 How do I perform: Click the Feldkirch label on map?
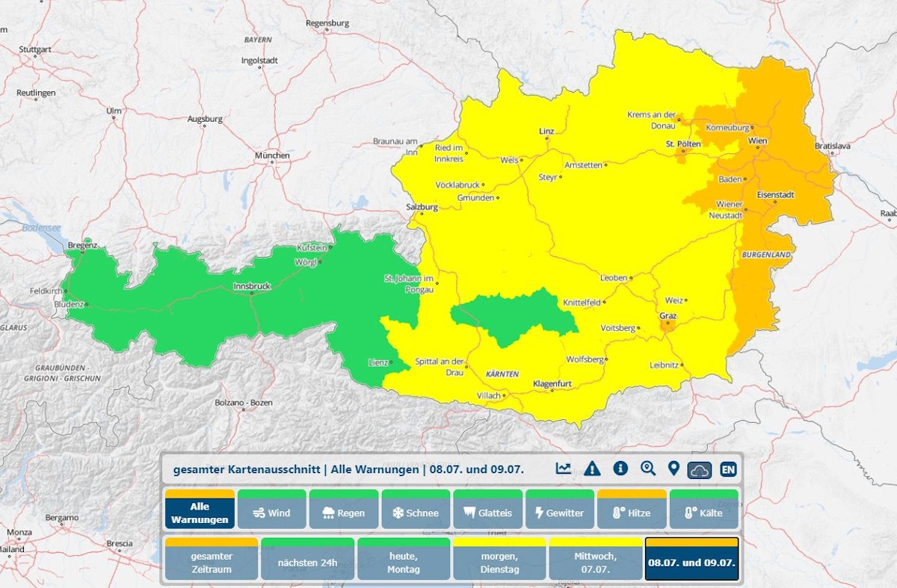(47, 291)
